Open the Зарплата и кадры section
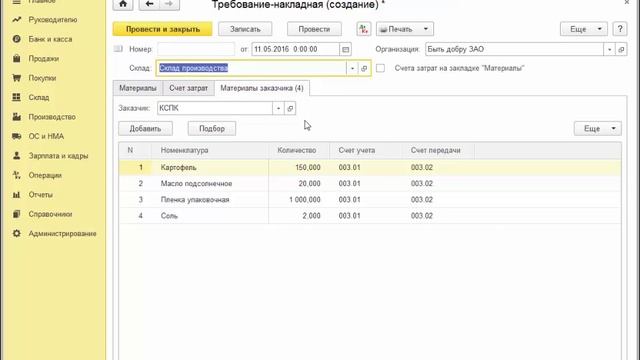Screen dimensions: 640x360 pyautogui.click(x=58, y=156)
